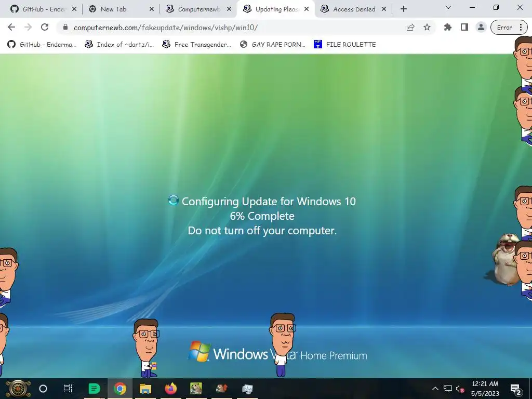
Task: Close the New Tab tab
Action: pyautogui.click(x=152, y=9)
